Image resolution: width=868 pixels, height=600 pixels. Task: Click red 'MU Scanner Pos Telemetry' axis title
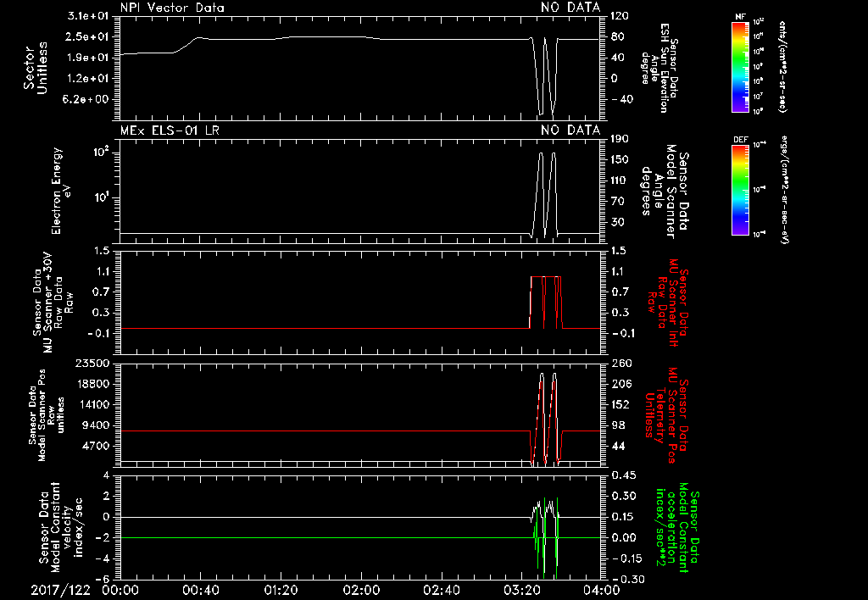tap(666, 415)
